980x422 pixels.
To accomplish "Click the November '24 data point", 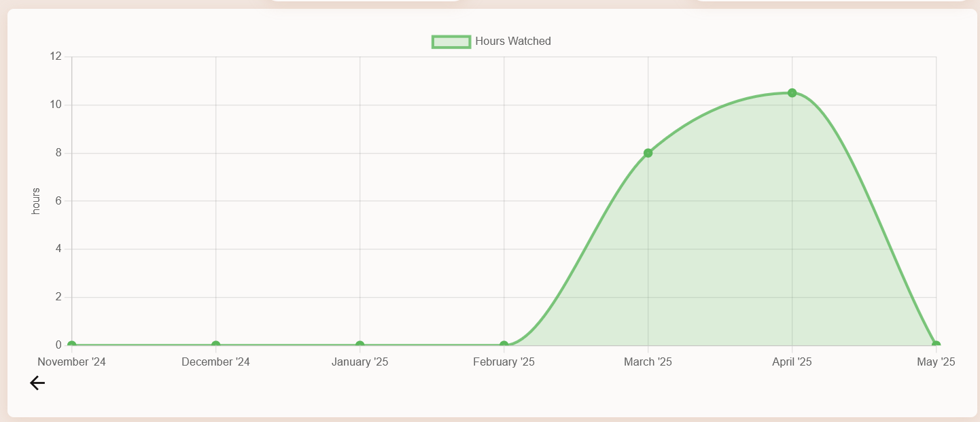I will click(72, 345).
